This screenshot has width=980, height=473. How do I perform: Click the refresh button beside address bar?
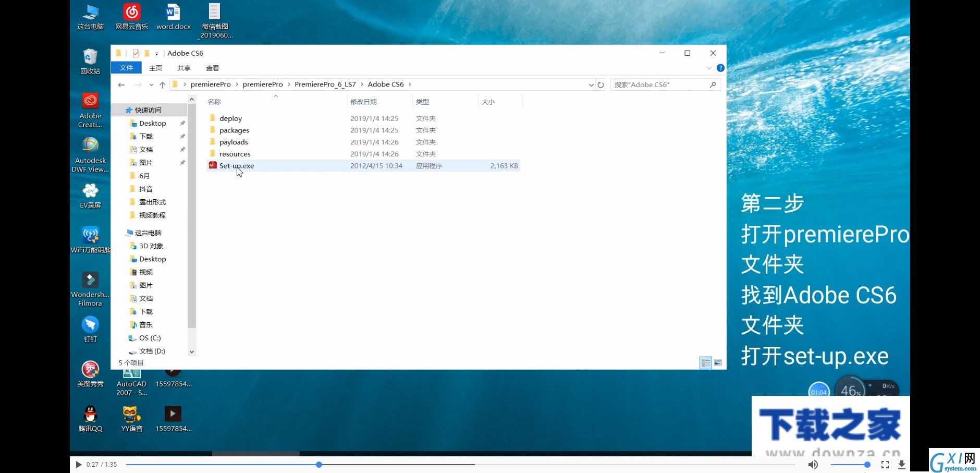tap(601, 84)
